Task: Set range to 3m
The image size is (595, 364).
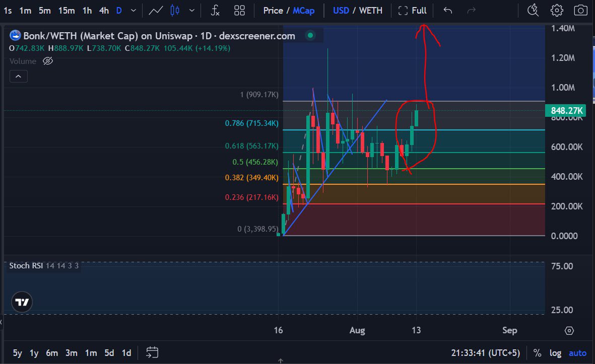Action: click(72, 353)
